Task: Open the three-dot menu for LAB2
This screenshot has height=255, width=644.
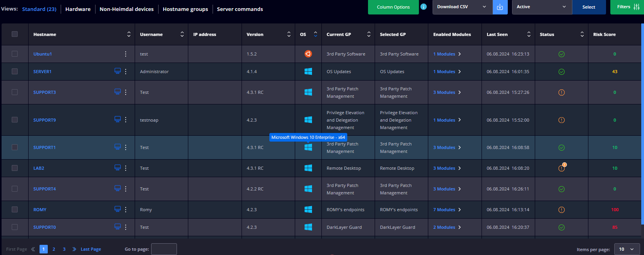Action: click(x=126, y=168)
